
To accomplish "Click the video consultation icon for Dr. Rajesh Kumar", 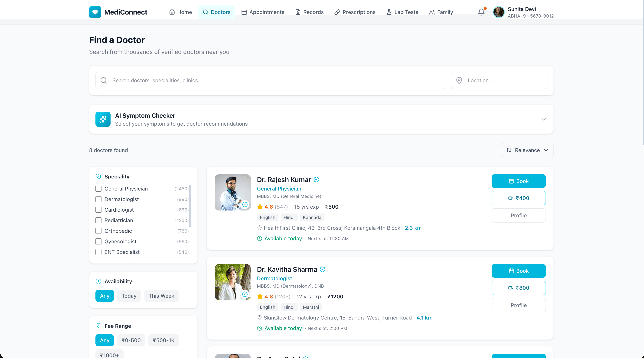I will coord(511,198).
